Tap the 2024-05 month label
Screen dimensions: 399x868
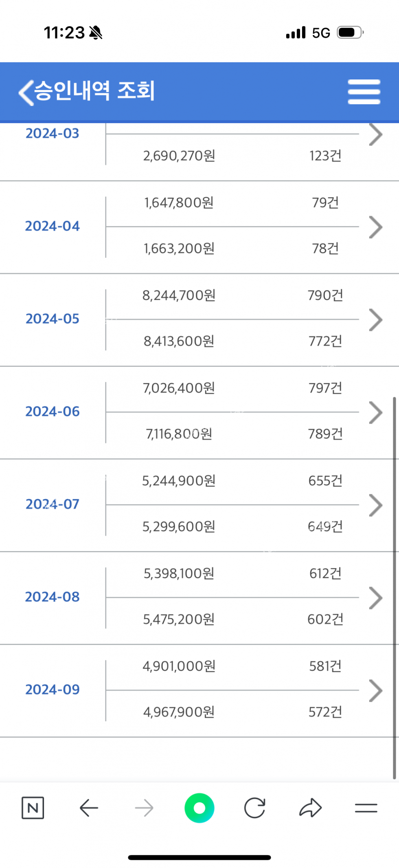53,319
